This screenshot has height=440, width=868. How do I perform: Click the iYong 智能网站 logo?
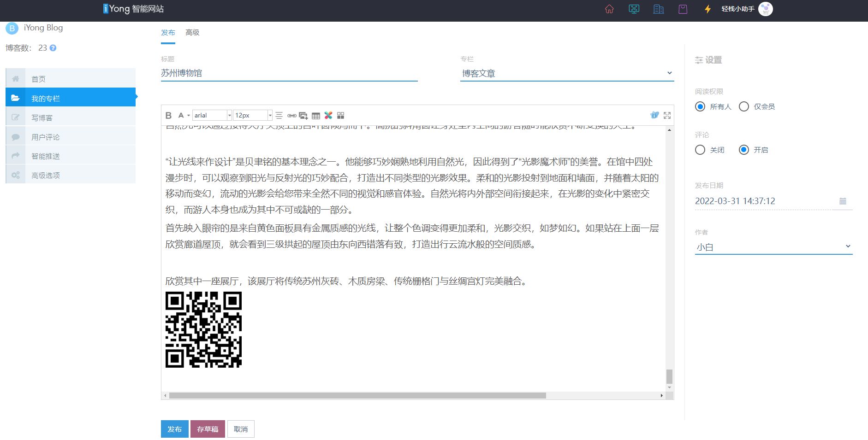click(x=133, y=9)
